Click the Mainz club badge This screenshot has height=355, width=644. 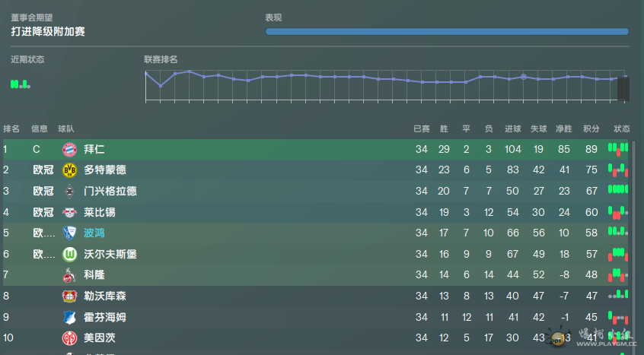pos(70,338)
